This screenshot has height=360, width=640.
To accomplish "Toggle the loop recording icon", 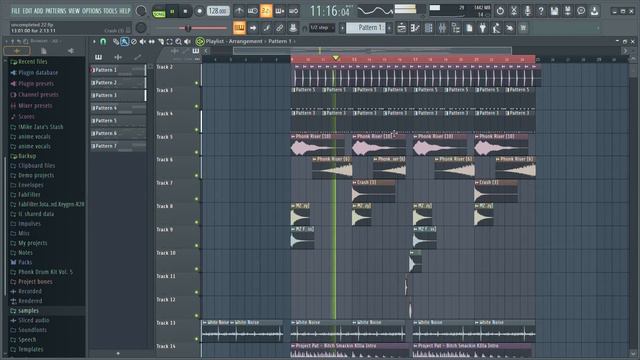I will click(293, 11).
